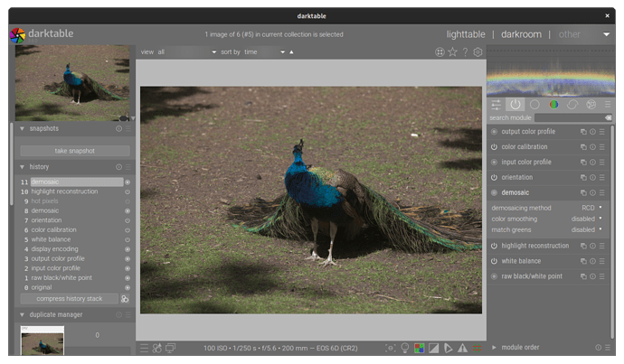Open presets menu for highlight reconstruction

601,246
